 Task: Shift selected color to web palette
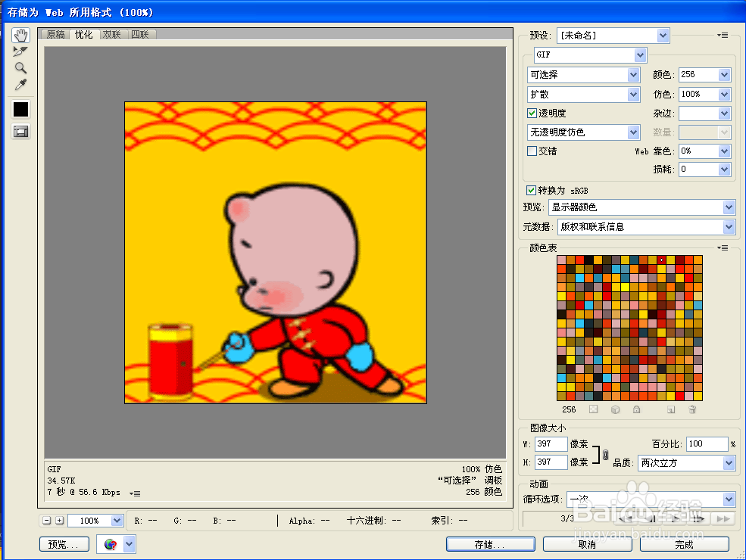(x=615, y=409)
